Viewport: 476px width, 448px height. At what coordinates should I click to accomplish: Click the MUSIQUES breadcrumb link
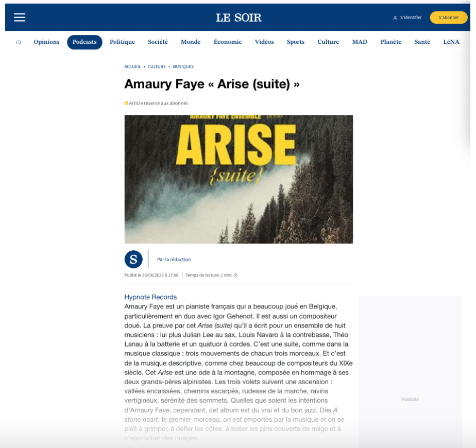[x=183, y=67]
